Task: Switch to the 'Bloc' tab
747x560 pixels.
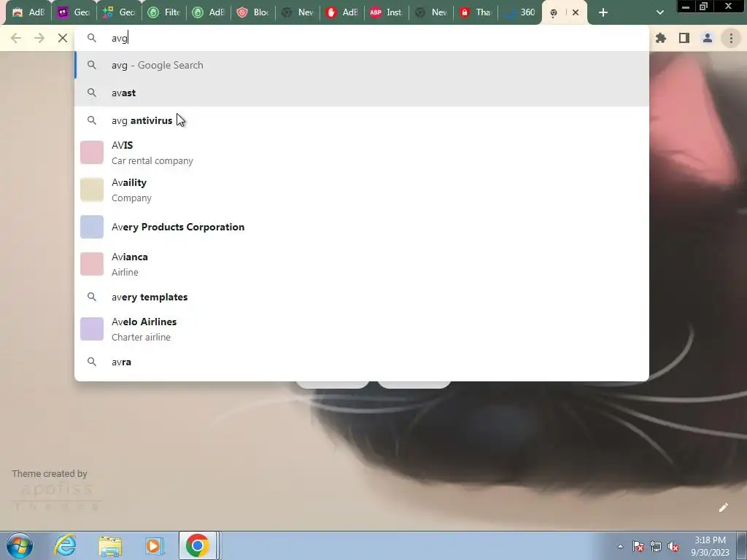Action: (252, 12)
